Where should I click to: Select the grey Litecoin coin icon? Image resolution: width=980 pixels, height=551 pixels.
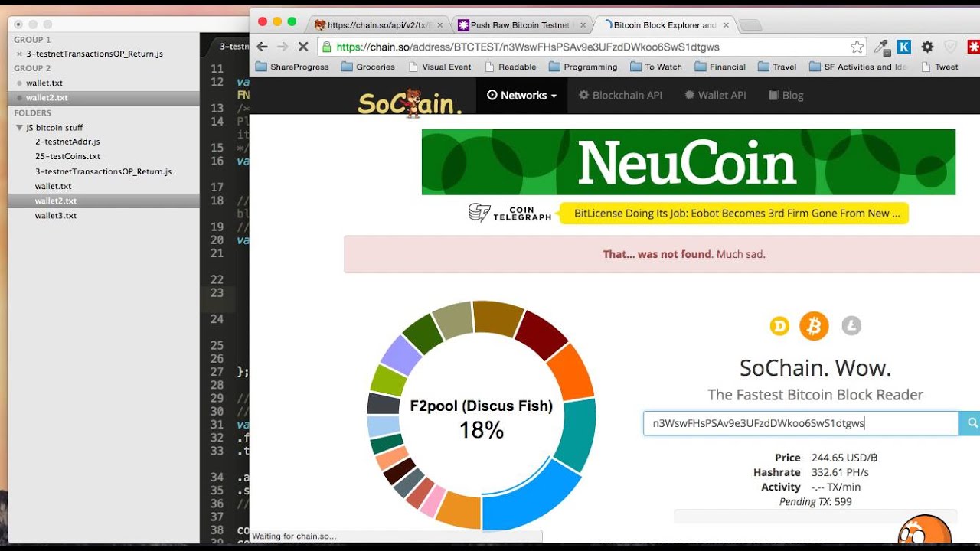(851, 326)
